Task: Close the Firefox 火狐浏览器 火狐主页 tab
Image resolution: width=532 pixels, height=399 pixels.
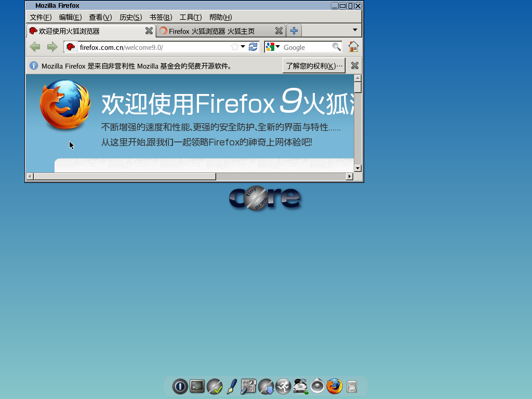Action: point(278,31)
